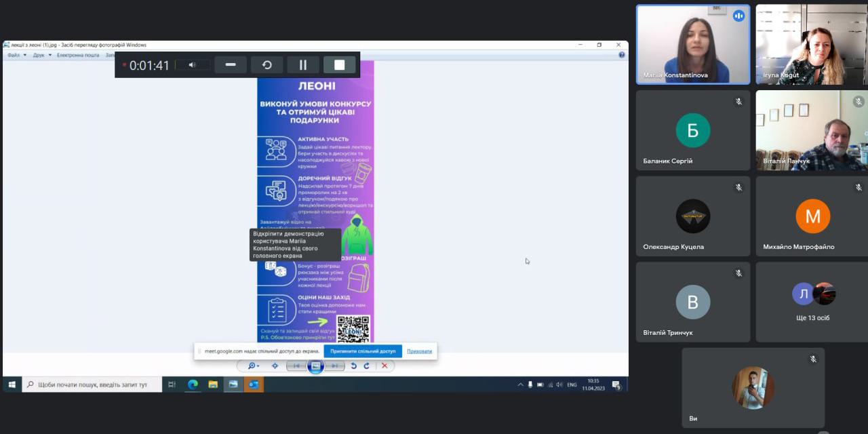Click the photo viewer help icon
868x434 pixels.
click(621, 55)
